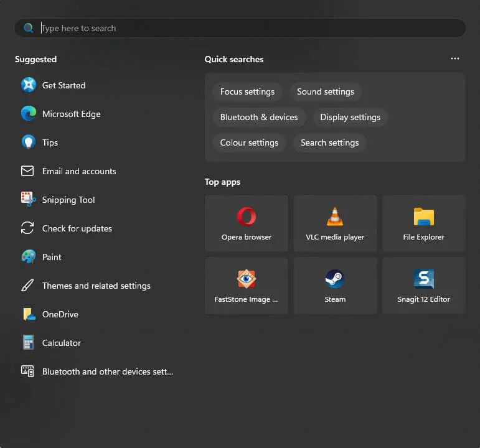Open the Opera browser tile
The width and height of the screenshot is (480, 448).
[x=247, y=223]
